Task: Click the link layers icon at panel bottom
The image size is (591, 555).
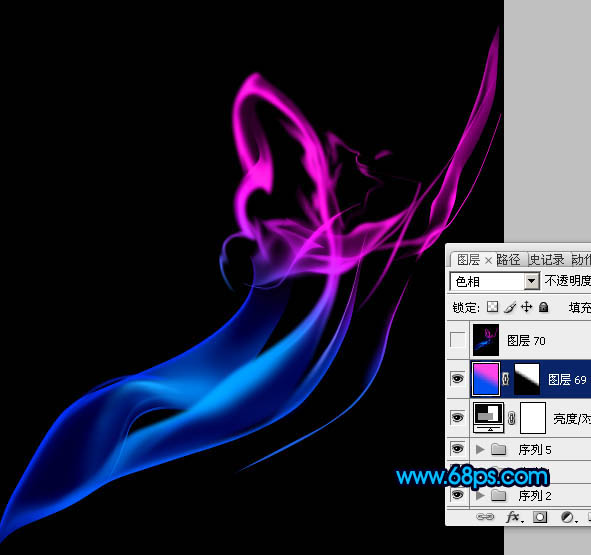Action: pyautogui.click(x=485, y=517)
